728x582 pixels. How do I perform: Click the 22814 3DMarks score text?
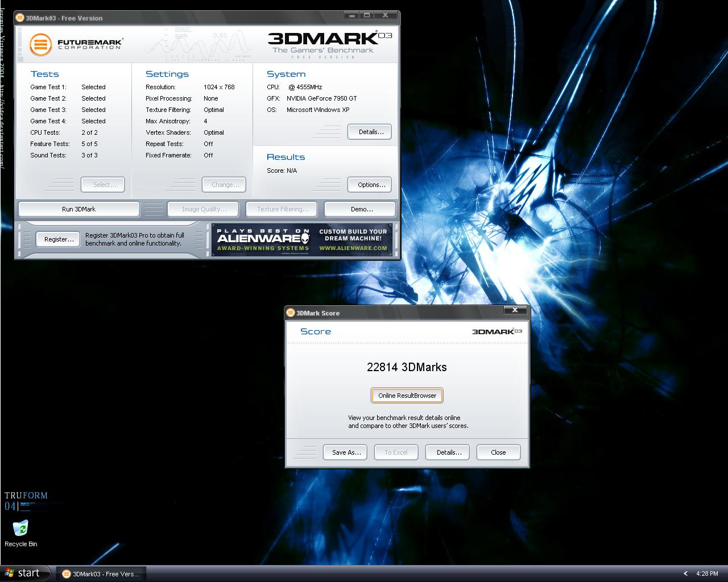point(407,367)
